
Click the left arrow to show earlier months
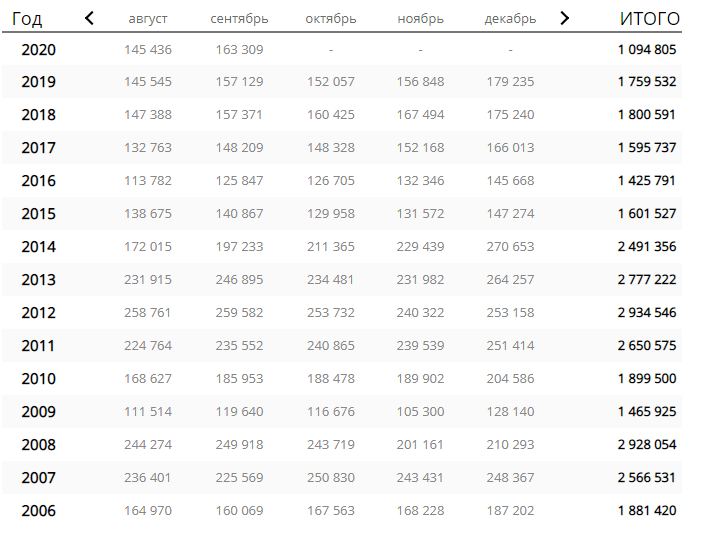90,18
